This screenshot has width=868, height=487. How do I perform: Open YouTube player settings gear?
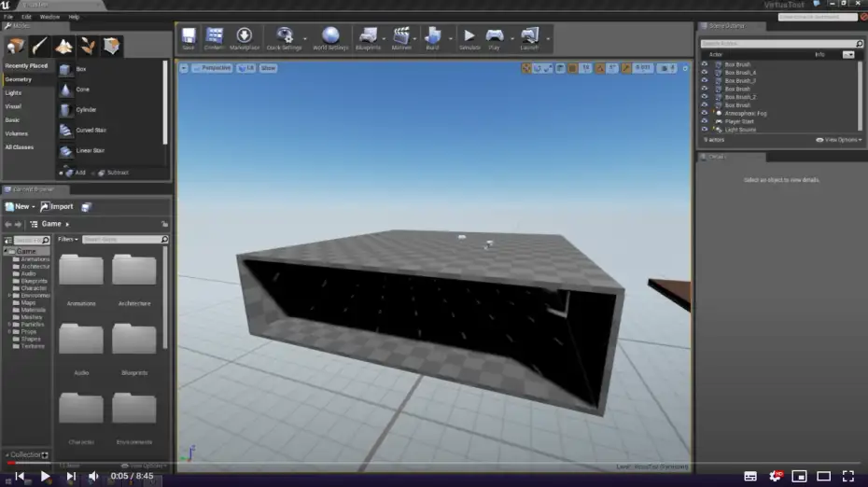[x=775, y=476]
